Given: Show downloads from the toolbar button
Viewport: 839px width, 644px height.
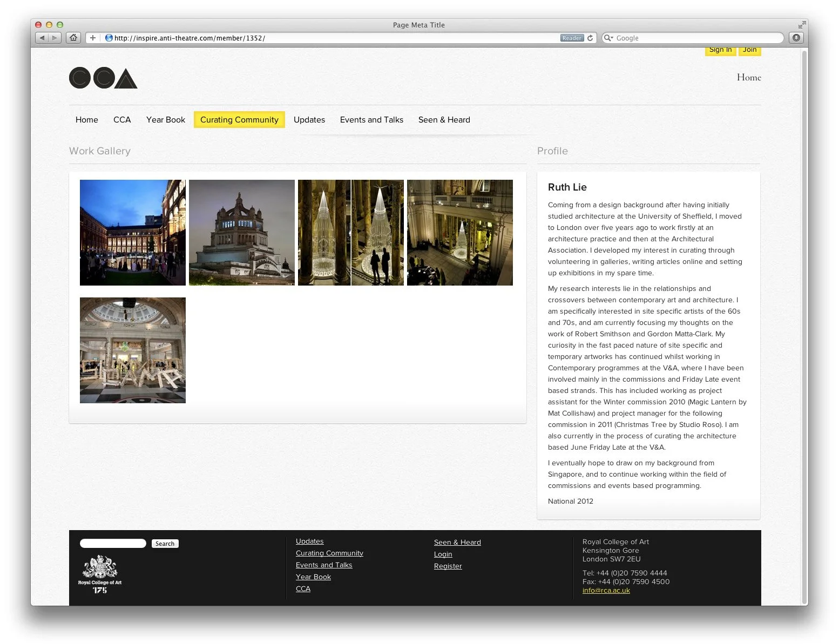Looking at the screenshot, I should [x=796, y=38].
